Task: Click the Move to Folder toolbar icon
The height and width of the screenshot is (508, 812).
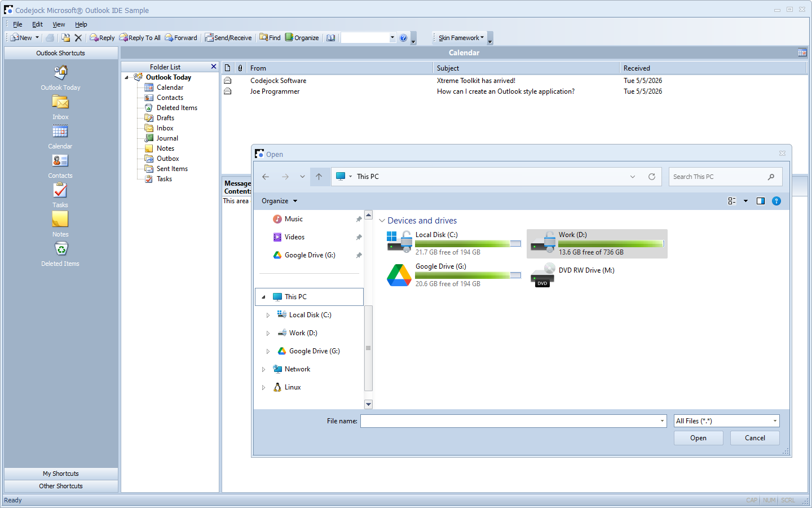Action: coord(66,38)
